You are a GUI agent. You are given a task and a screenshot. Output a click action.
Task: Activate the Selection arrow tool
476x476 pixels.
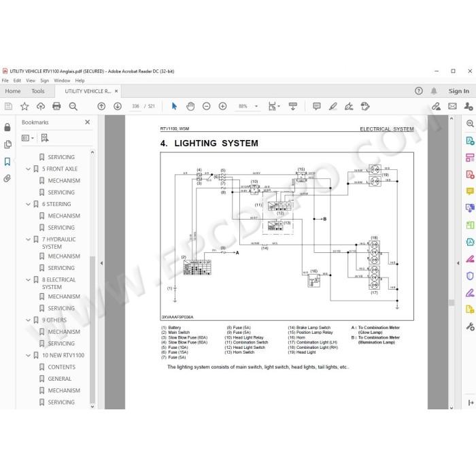tap(174, 106)
